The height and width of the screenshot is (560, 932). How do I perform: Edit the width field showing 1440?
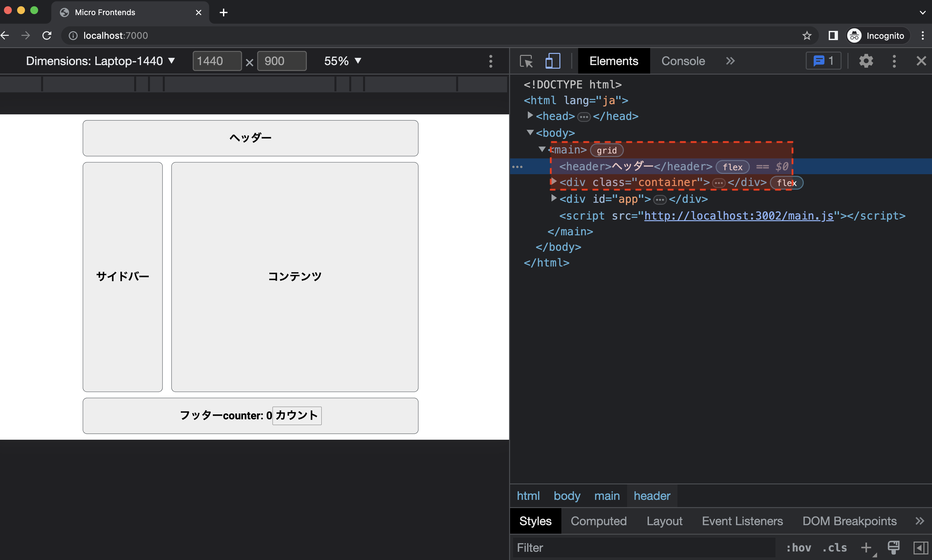[x=217, y=61]
